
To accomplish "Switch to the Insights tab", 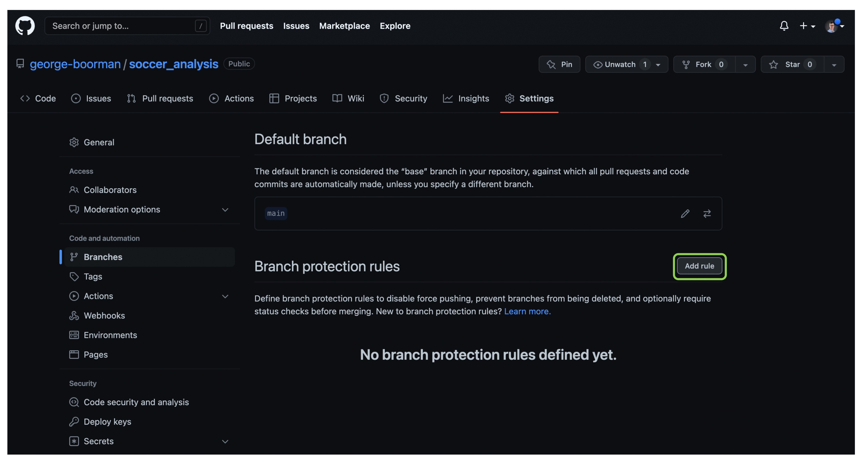I will pos(466,98).
